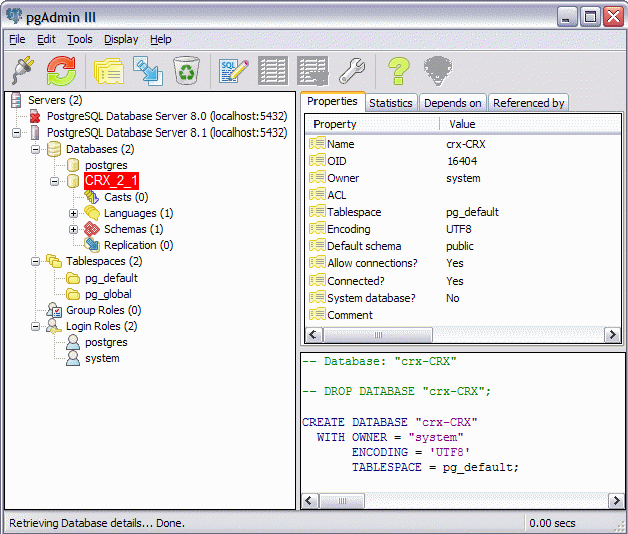Viewport: 628px width, 534px height.
Task: Collapse the PostgreSQL Database Server 8.1 node
Action: pos(16,133)
